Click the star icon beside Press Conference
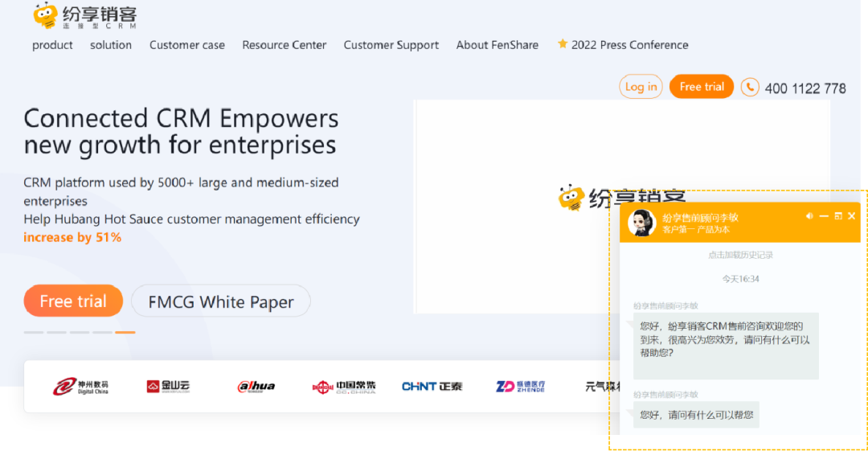Viewport: 868px width, 451px height. coord(563,43)
